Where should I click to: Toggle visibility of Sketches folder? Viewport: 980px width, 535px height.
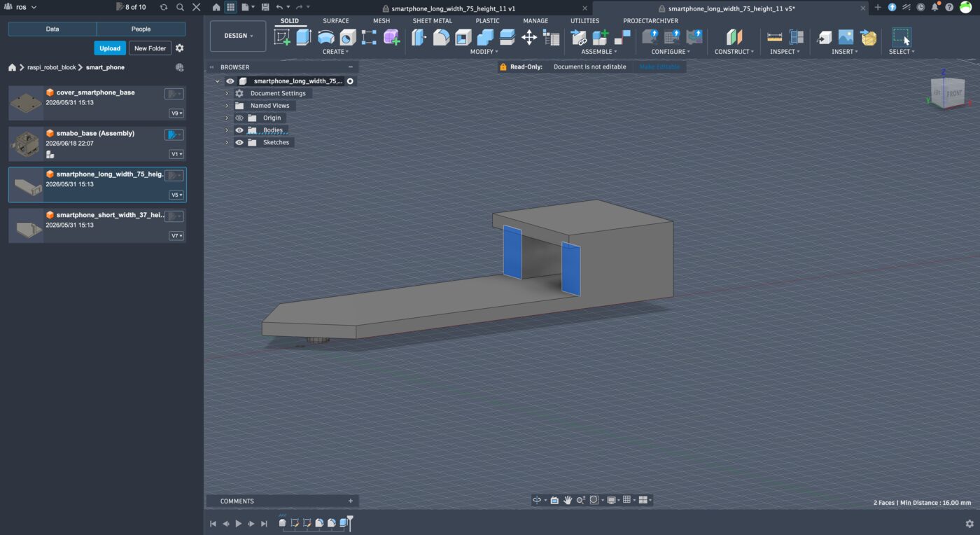(x=239, y=142)
